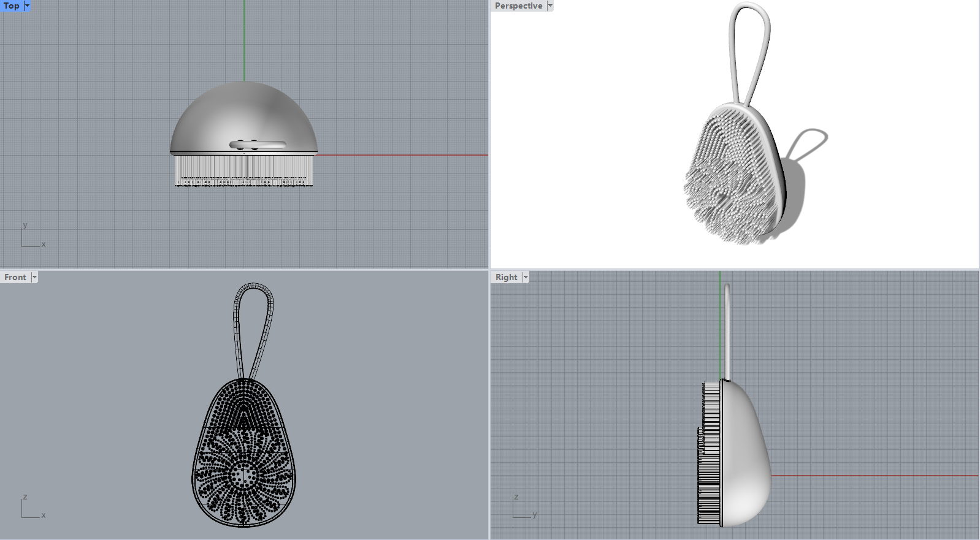Screen dimensions: 980x540
Task: Expand the Right viewport dropdown arrow
Action: tap(526, 277)
